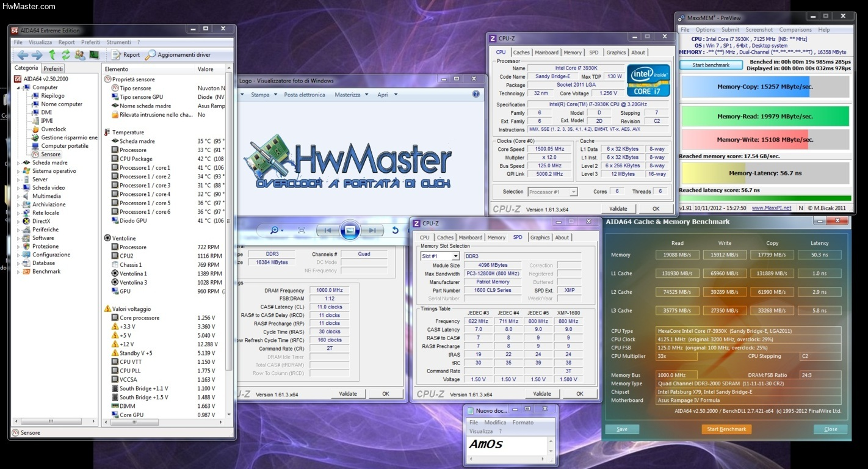The height and width of the screenshot is (469, 868).
Task: Click OK in lower CPU-Z SPD window
Action: point(579,394)
